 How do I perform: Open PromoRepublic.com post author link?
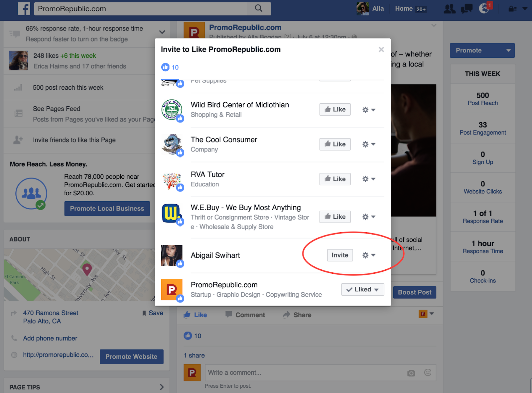(245, 28)
